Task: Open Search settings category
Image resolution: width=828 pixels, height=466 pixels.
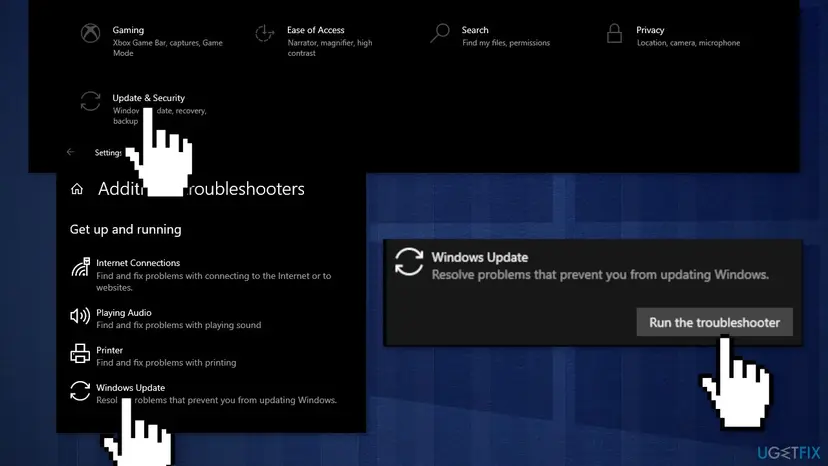Action: tap(475, 30)
